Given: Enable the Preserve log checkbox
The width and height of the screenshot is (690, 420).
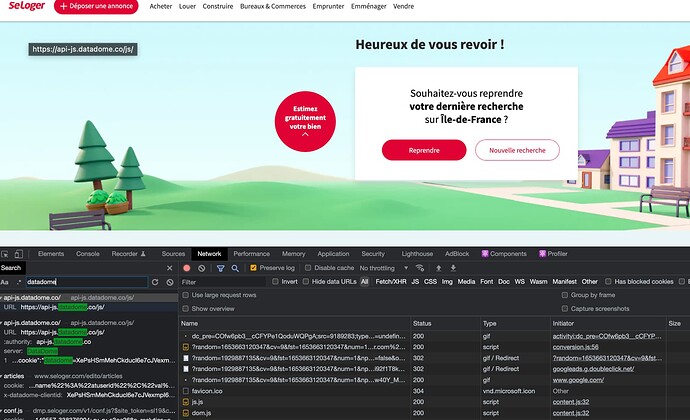Looking at the screenshot, I should click(254, 268).
